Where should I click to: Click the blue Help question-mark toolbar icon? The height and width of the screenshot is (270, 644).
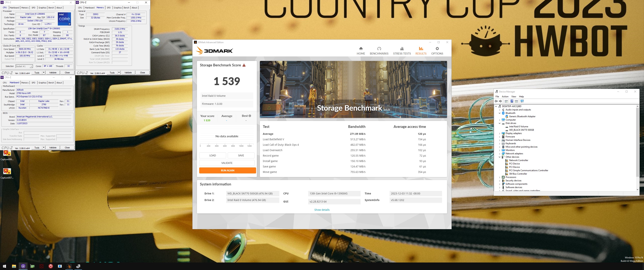[x=512, y=101]
